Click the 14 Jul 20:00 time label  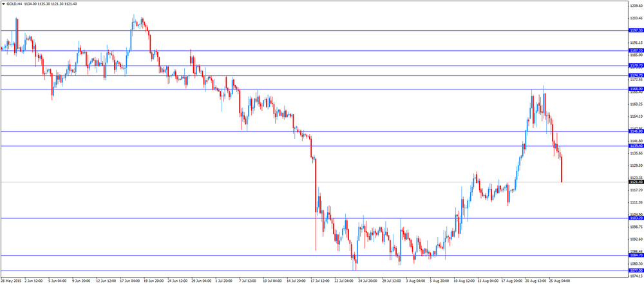click(x=296, y=281)
